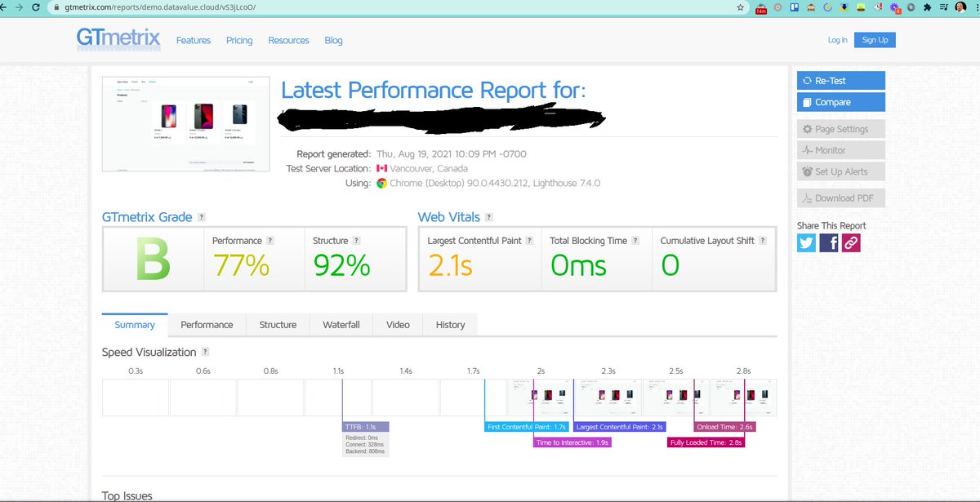Open the Chrome profile avatar
The height and width of the screenshot is (502, 980).
coord(960,7)
